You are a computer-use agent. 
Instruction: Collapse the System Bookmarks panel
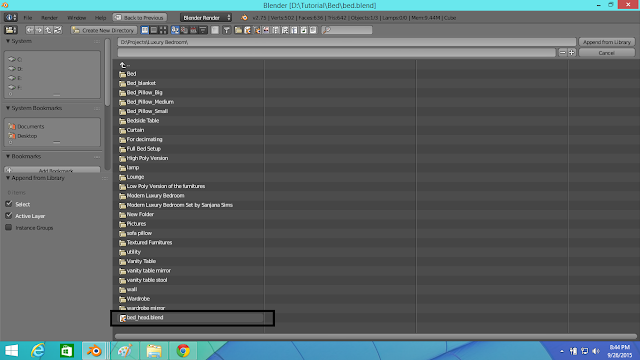pyautogui.click(x=8, y=108)
